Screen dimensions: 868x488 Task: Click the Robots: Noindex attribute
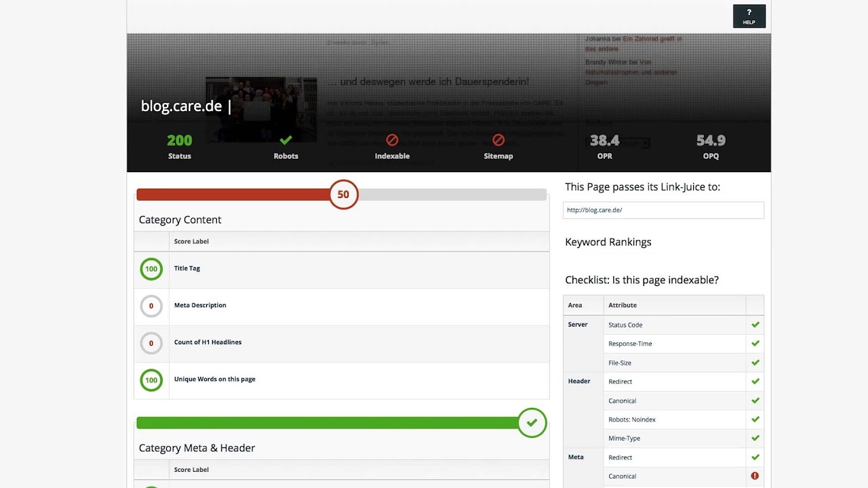click(632, 420)
